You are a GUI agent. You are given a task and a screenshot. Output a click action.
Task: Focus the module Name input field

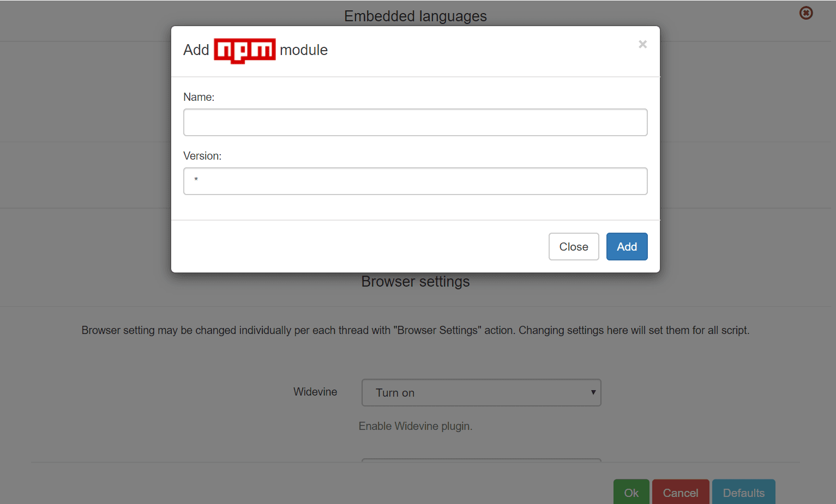click(415, 122)
